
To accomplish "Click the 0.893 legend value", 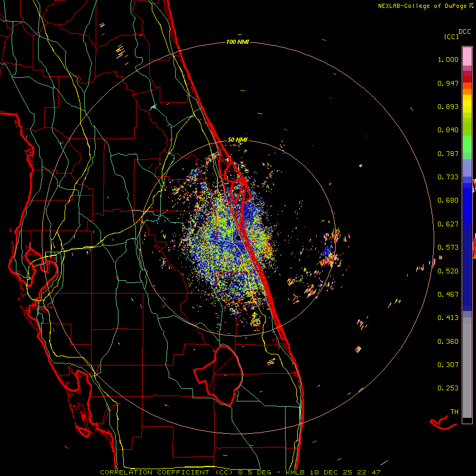I will [x=448, y=106].
